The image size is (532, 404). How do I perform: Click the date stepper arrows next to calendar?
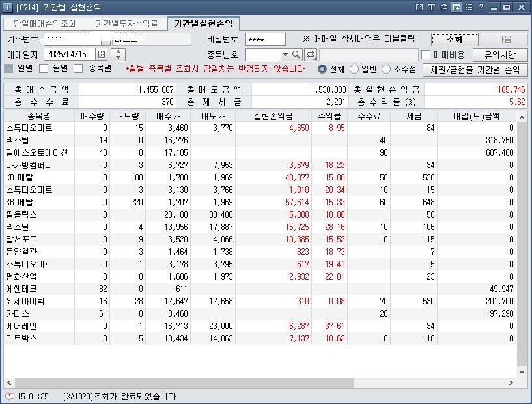coord(119,55)
